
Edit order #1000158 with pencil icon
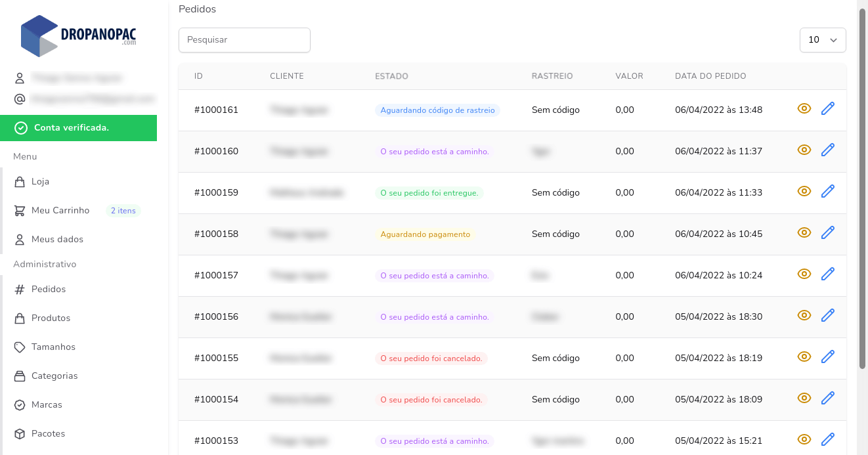point(828,233)
